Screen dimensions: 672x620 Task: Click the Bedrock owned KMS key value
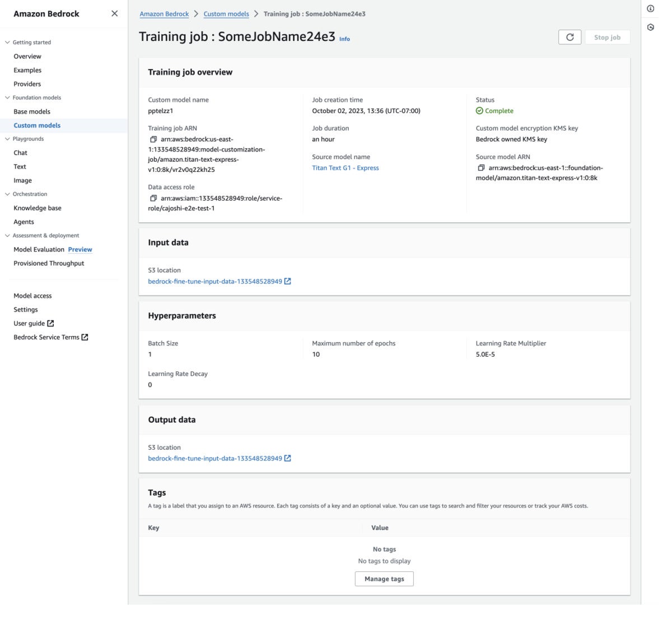point(511,139)
